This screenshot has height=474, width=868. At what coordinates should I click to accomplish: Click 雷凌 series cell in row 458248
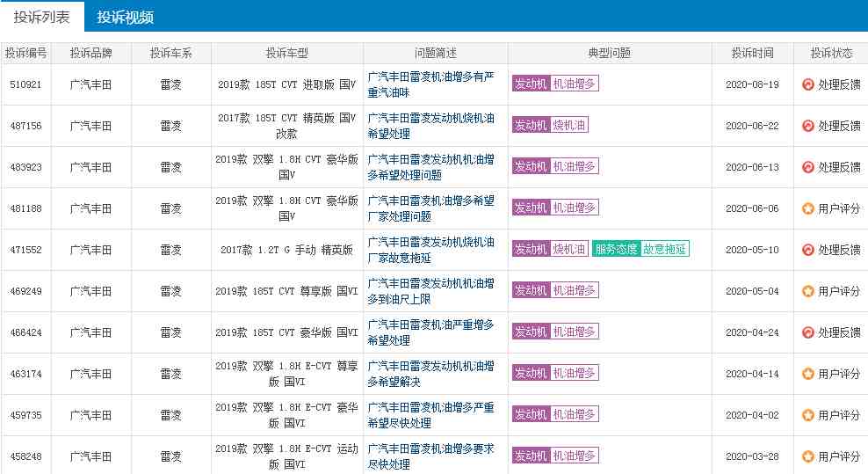pyautogui.click(x=171, y=456)
